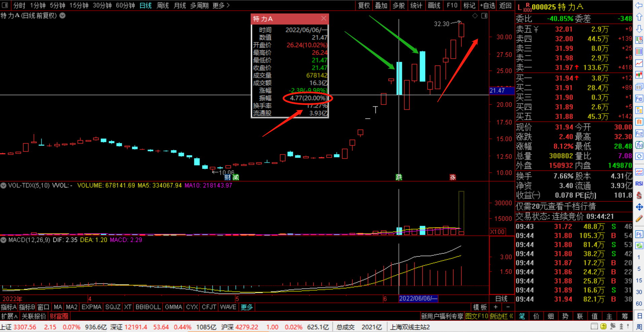Collapse the 侧边栏 sidebar
Screen dimensions: 644x332
[x=502, y=316]
